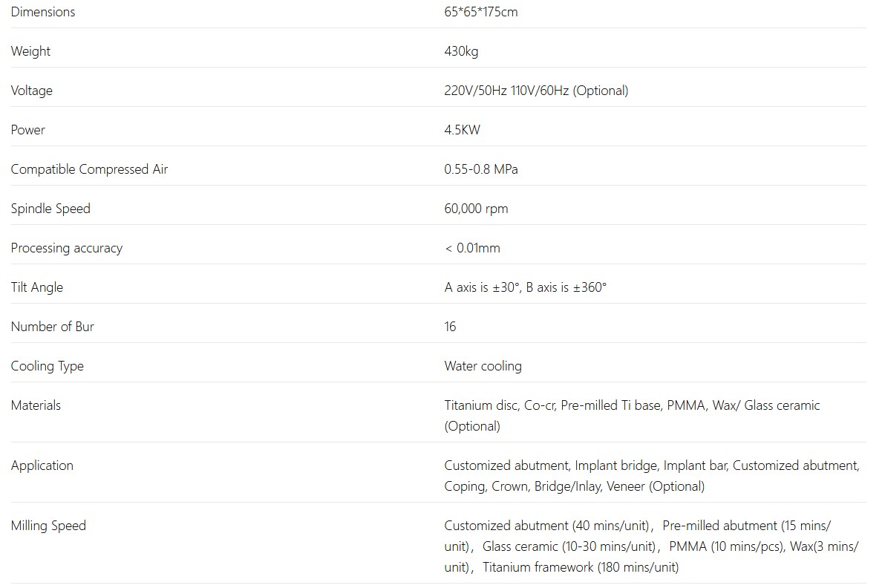
Task: Click the Spindle Speed label
Action: [50, 209]
